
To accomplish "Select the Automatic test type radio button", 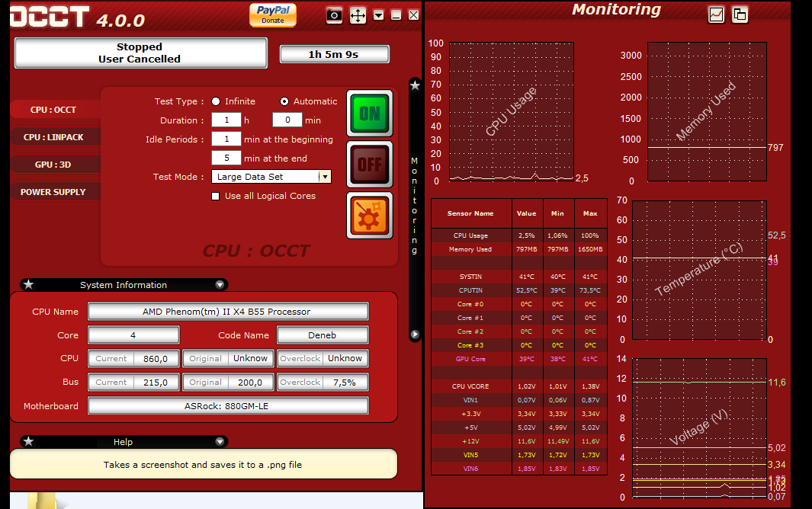I will click(284, 101).
